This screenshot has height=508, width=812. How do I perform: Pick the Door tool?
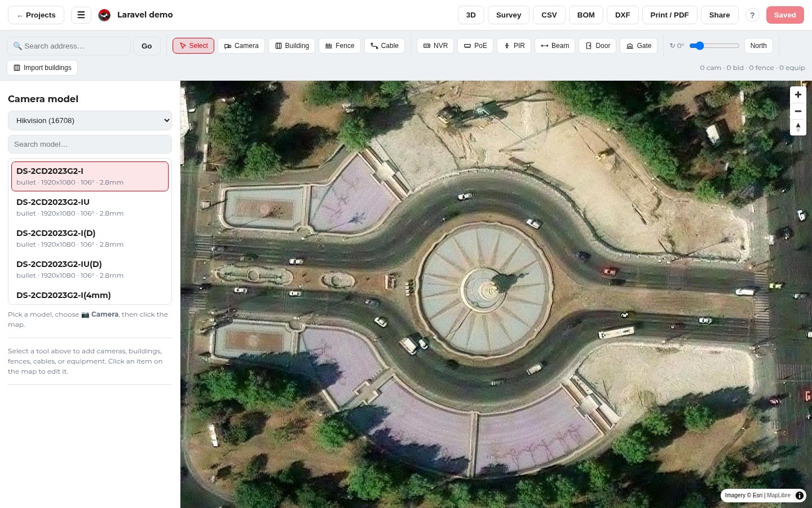(598, 46)
